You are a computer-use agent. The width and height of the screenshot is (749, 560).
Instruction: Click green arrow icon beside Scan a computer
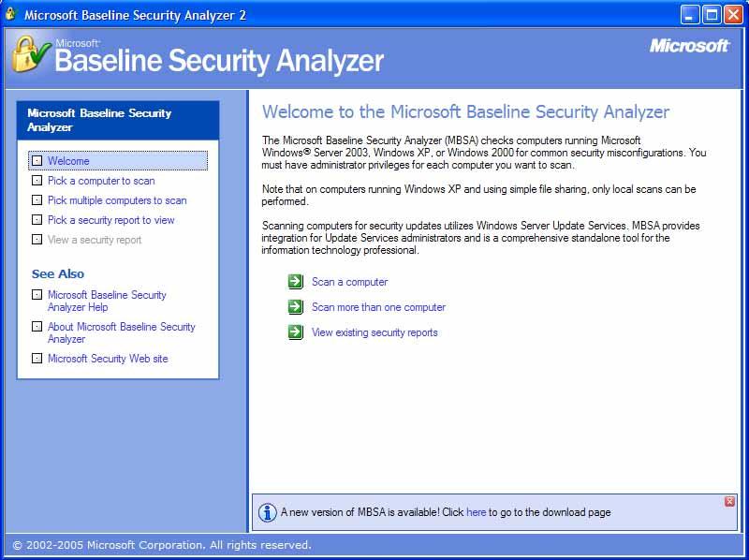[296, 282]
